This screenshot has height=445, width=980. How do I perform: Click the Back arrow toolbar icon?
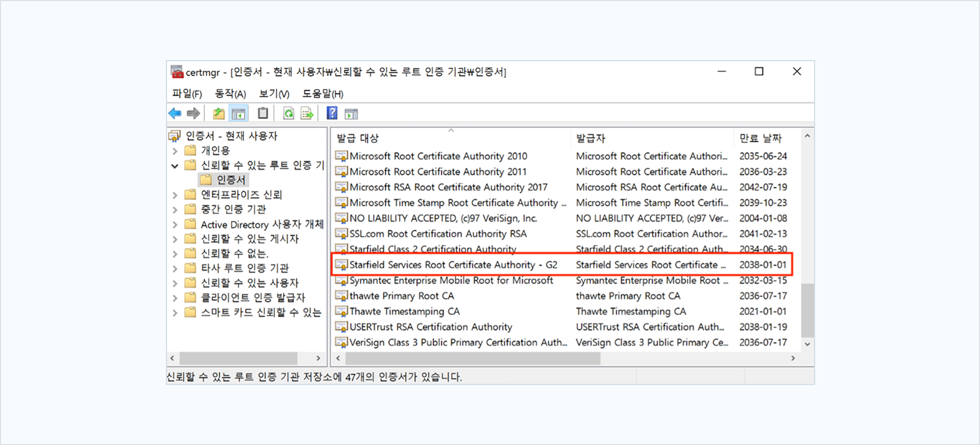click(x=175, y=113)
